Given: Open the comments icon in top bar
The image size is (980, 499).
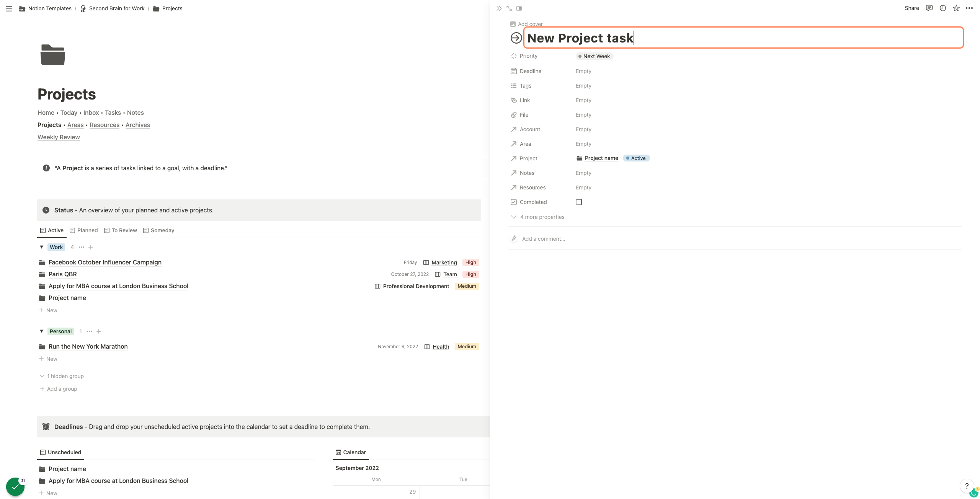Looking at the screenshot, I should coord(929,8).
